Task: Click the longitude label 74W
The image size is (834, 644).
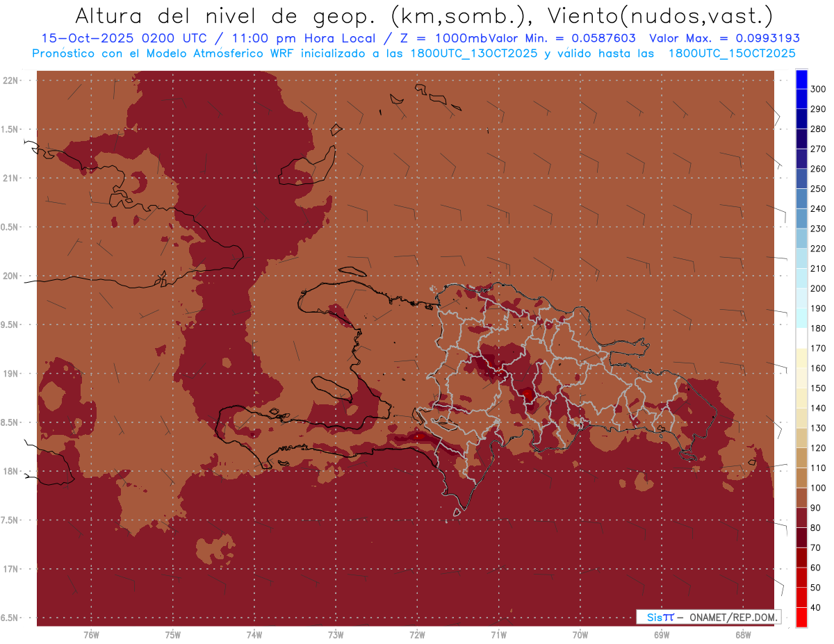Action: (254, 635)
